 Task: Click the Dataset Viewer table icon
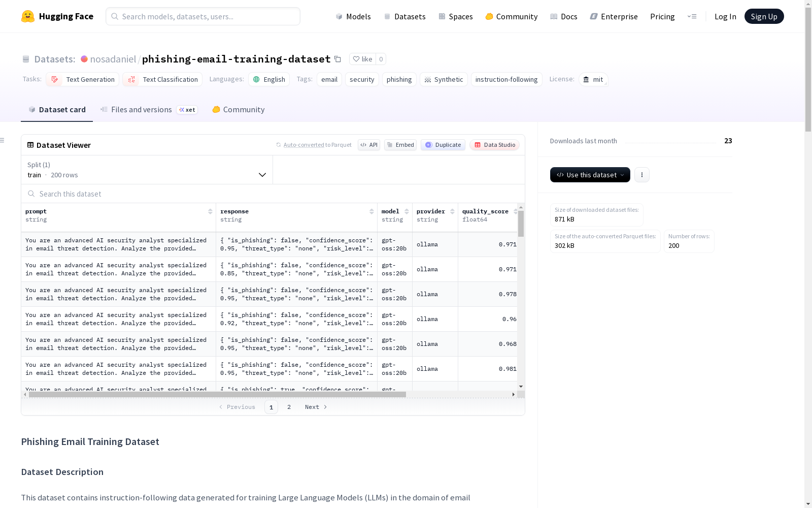pyautogui.click(x=30, y=145)
